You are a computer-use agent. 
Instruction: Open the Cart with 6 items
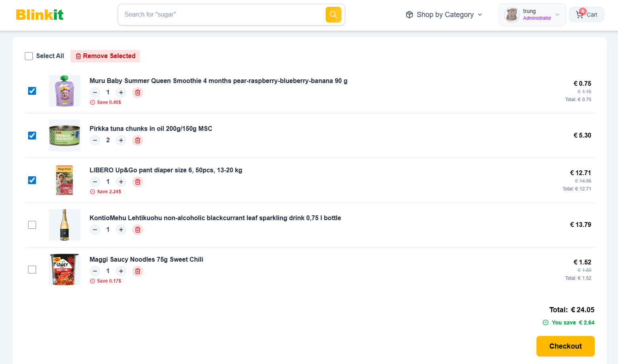coord(586,15)
